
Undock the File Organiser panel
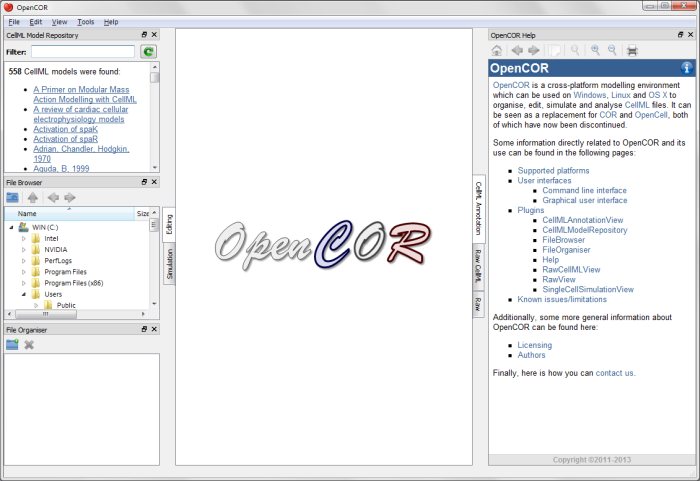coord(144,329)
